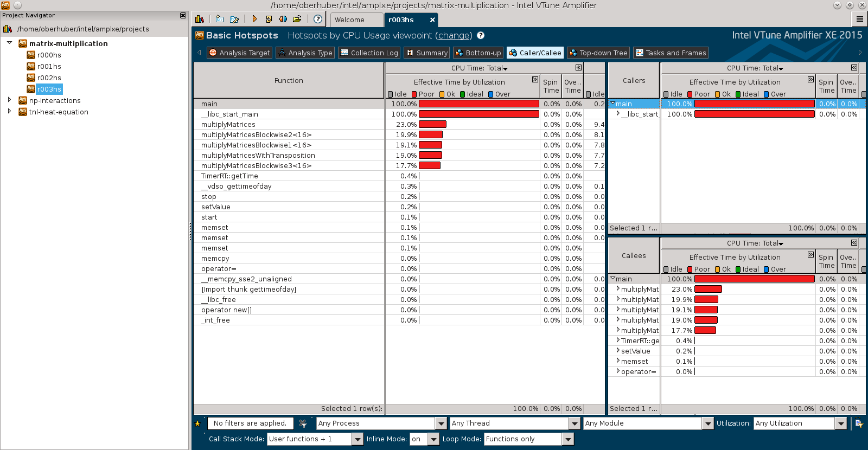The width and height of the screenshot is (868, 450).
Task: Expand __libc_start row in Callers pane
Action: click(618, 114)
